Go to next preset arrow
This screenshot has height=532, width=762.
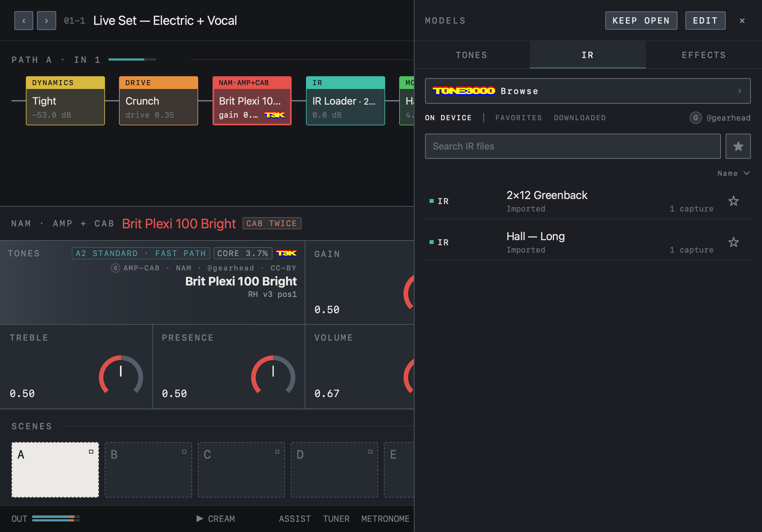tap(47, 20)
